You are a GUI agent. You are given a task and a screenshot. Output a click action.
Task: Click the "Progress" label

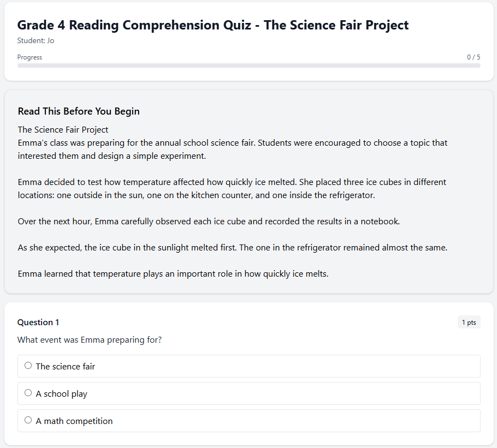(29, 57)
